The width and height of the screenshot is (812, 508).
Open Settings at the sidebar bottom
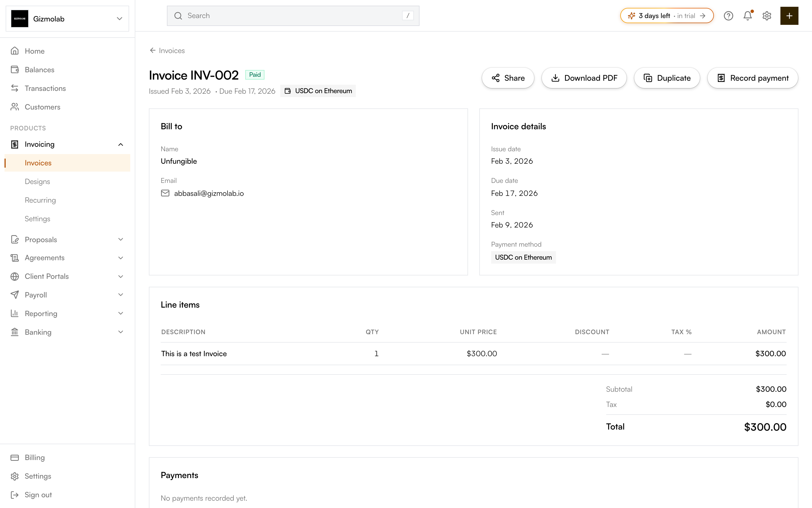pos(67,476)
